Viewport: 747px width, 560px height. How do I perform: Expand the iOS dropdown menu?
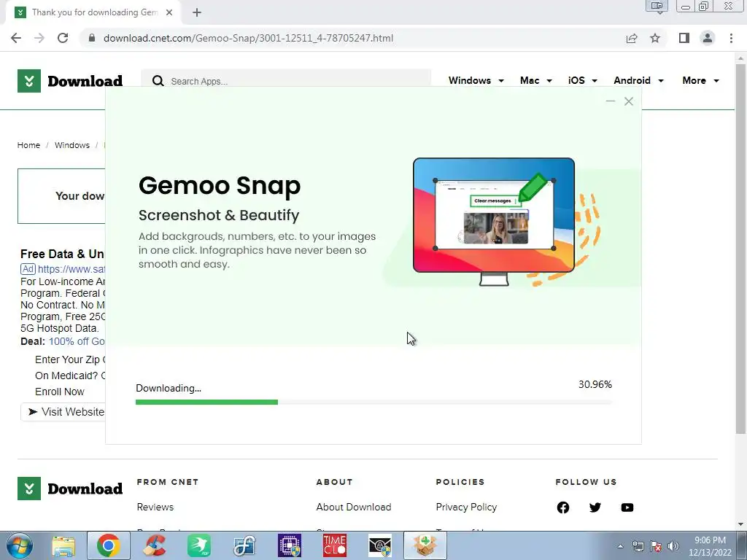[582, 80]
